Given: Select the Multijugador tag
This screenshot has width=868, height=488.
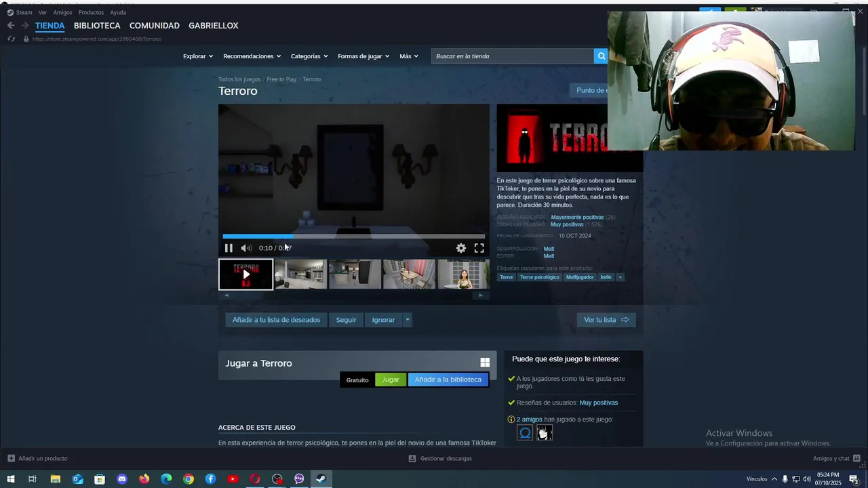Looking at the screenshot, I should [580, 277].
